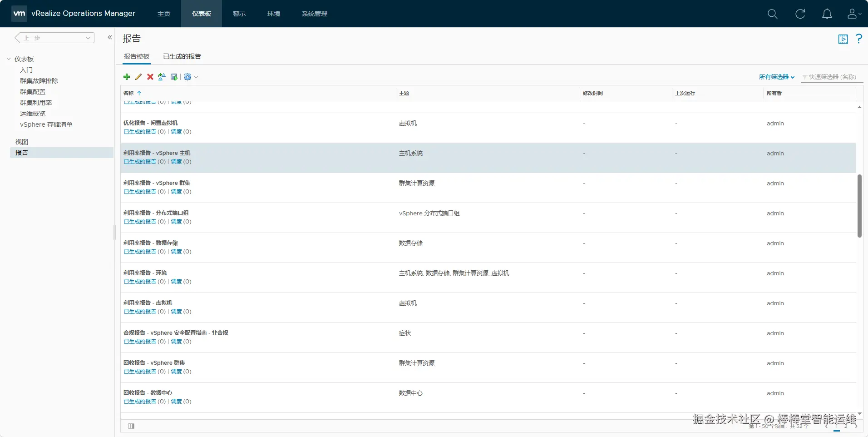Click the report list vertical scrollbar thumb
The image size is (868, 437).
(x=859, y=206)
